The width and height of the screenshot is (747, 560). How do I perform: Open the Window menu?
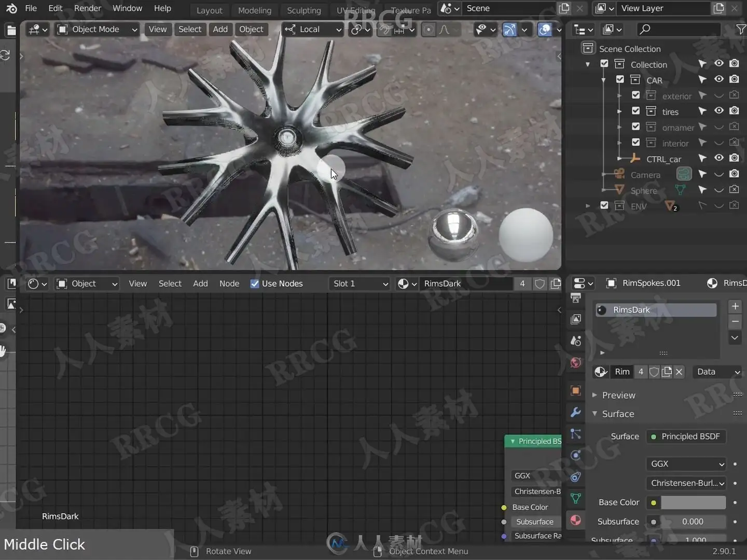[x=127, y=8]
